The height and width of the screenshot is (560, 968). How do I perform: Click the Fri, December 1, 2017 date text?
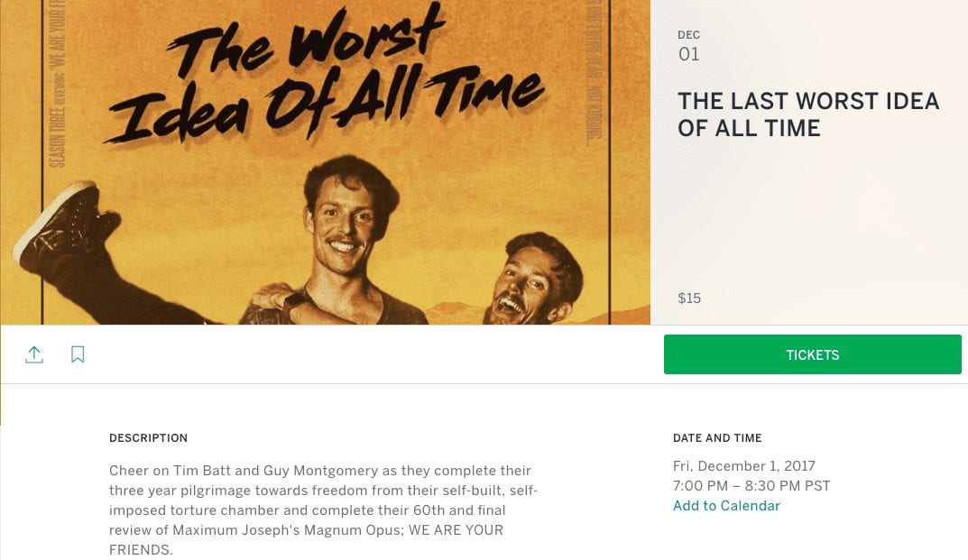tap(744, 465)
